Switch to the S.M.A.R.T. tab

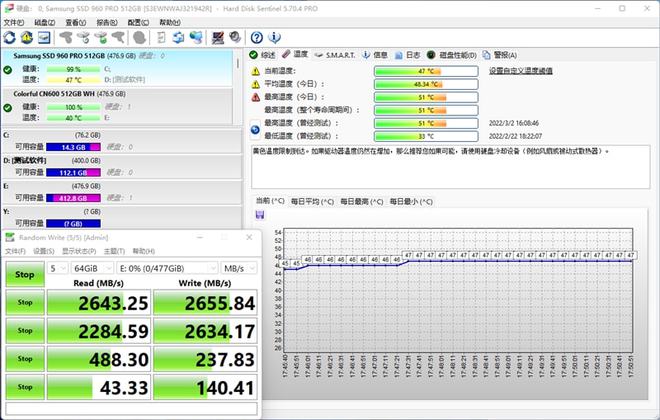click(335, 55)
